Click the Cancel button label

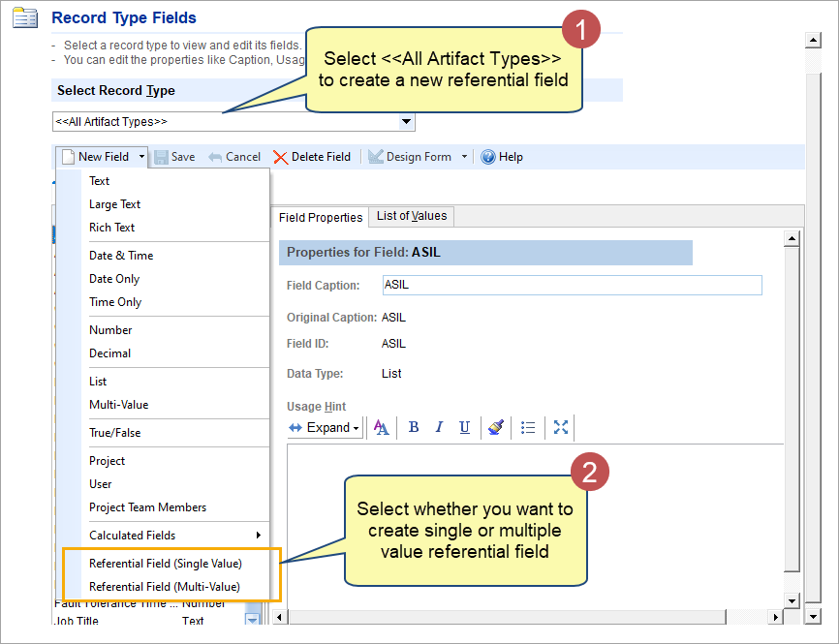click(243, 157)
